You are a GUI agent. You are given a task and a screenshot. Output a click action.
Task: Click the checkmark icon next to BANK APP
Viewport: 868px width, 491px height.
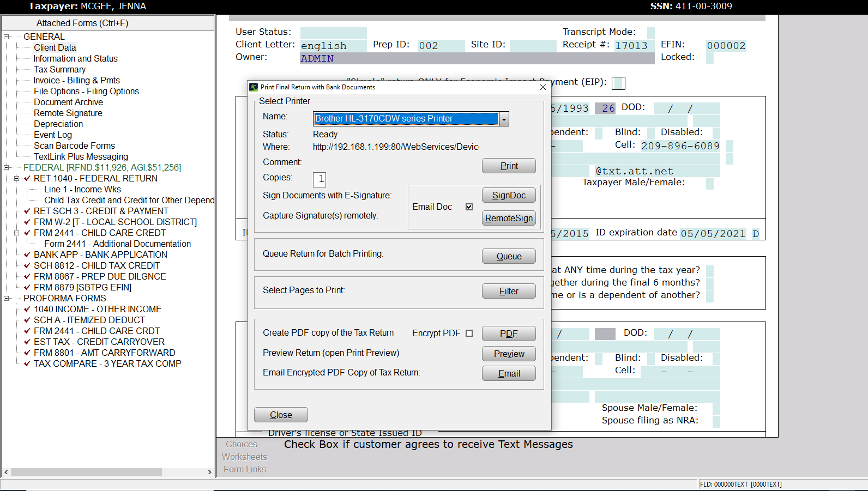27,254
